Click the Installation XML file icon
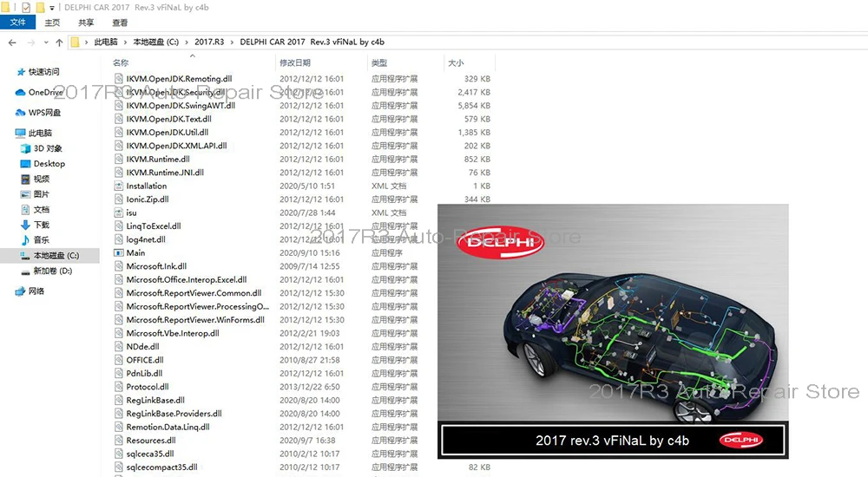 click(118, 186)
